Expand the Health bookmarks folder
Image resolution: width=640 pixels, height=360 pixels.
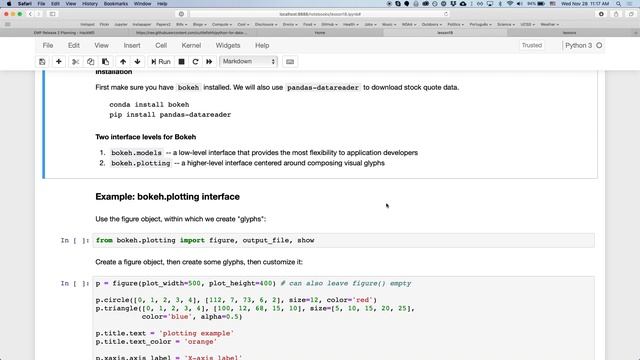pos(350,24)
